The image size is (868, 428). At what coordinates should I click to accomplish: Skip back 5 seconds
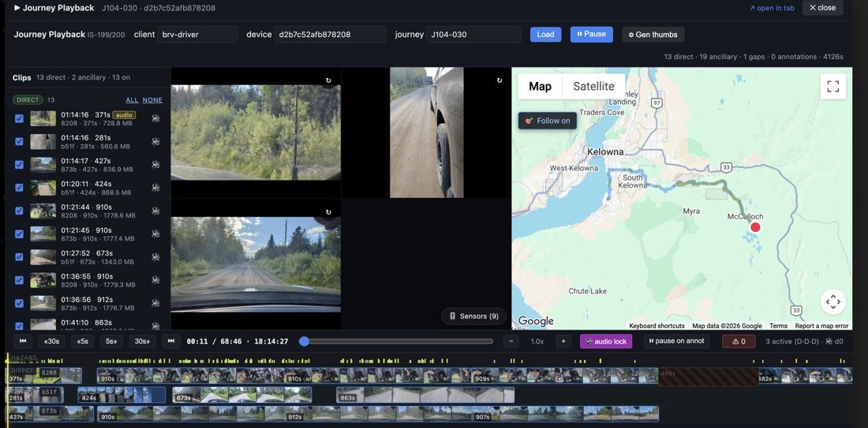[82, 341]
